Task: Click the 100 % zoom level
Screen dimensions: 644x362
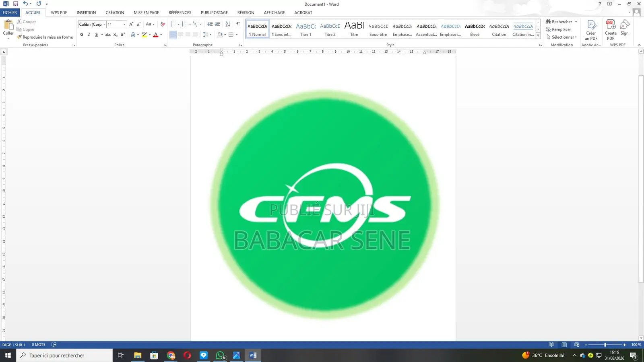Action: coord(636,345)
